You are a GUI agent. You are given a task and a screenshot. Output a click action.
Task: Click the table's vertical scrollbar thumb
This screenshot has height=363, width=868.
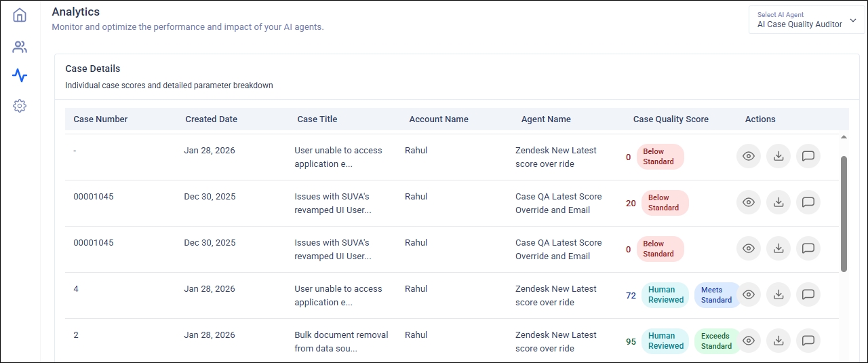844,214
